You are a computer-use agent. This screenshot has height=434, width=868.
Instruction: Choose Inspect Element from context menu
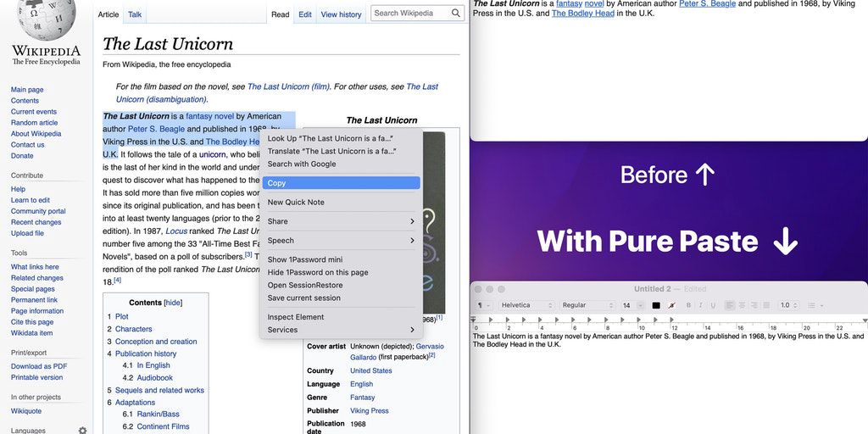point(341,317)
